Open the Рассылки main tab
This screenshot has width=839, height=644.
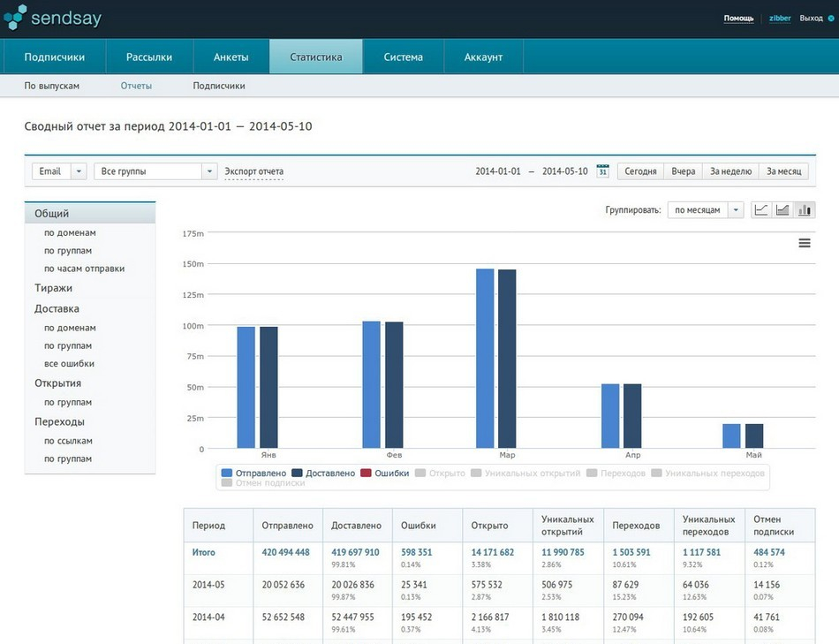[x=149, y=57]
